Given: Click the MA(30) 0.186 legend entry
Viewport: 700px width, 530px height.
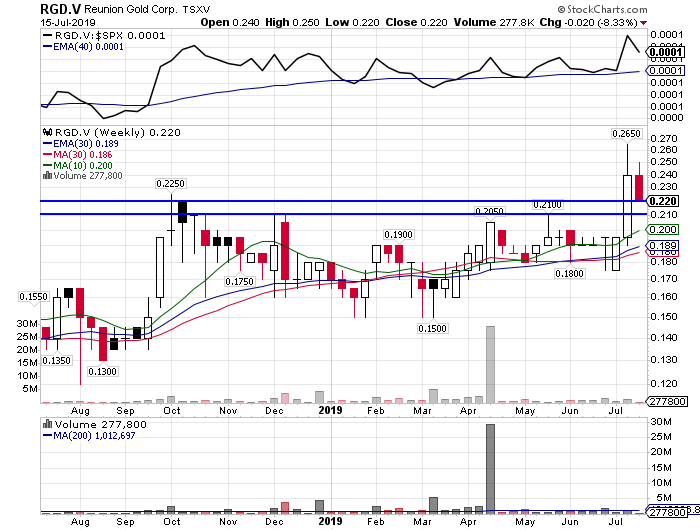Looking at the screenshot, I should click(x=78, y=155).
